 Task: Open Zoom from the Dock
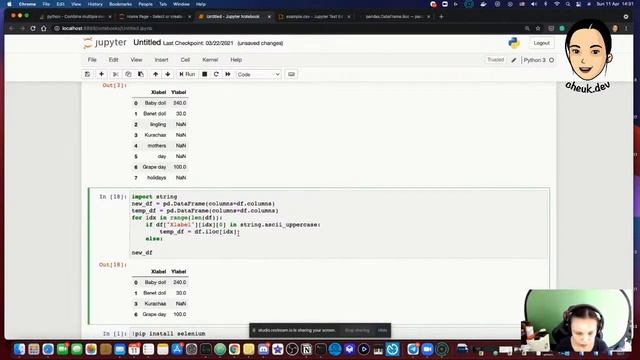(427, 349)
